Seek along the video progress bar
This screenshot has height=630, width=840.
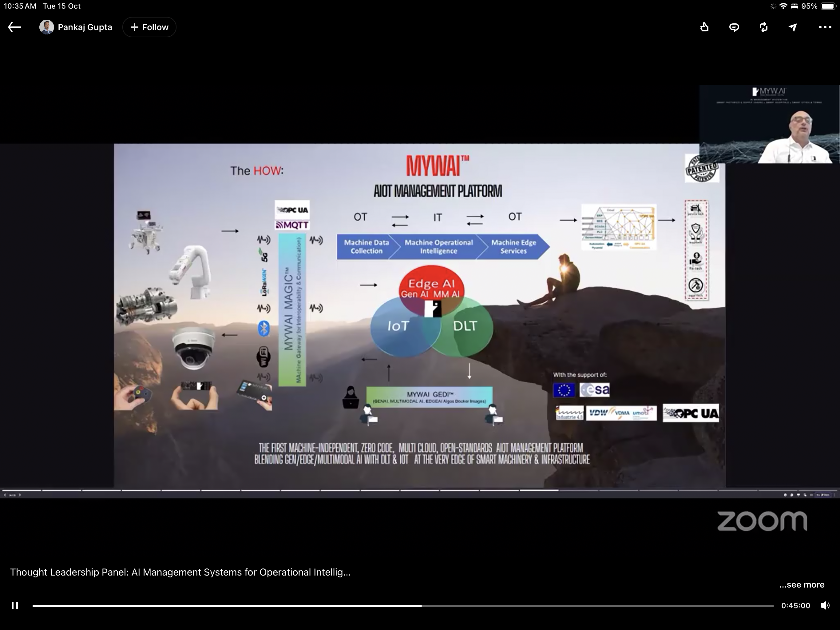click(x=402, y=606)
